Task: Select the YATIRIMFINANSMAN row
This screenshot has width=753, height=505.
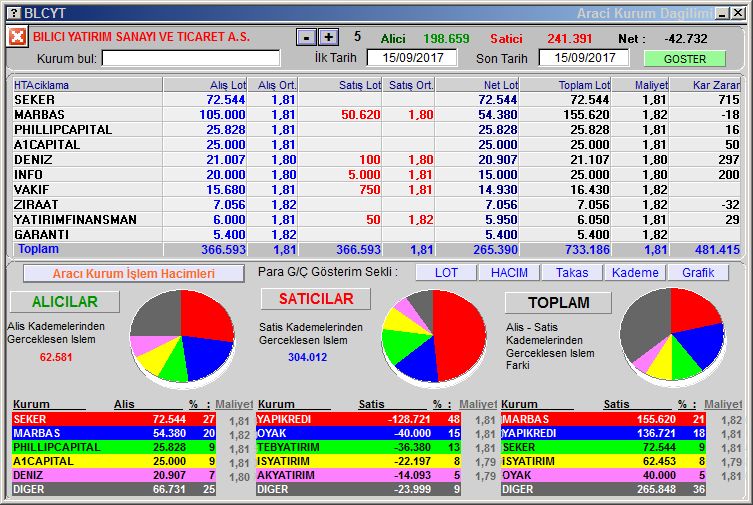Action: pos(376,219)
